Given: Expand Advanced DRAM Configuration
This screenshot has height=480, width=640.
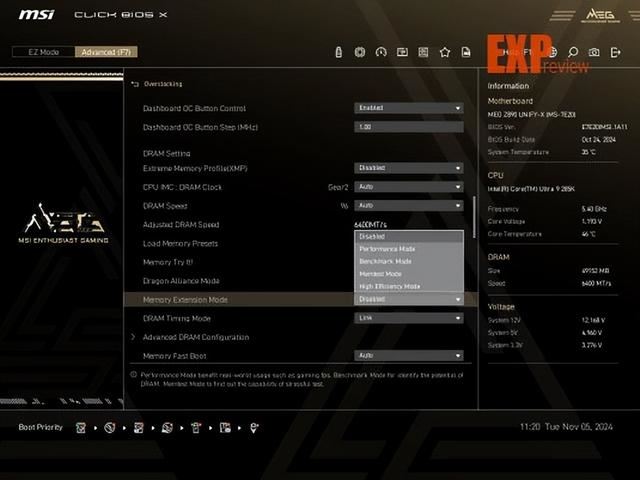Looking at the screenshot, I should click(x=195, y=337).
